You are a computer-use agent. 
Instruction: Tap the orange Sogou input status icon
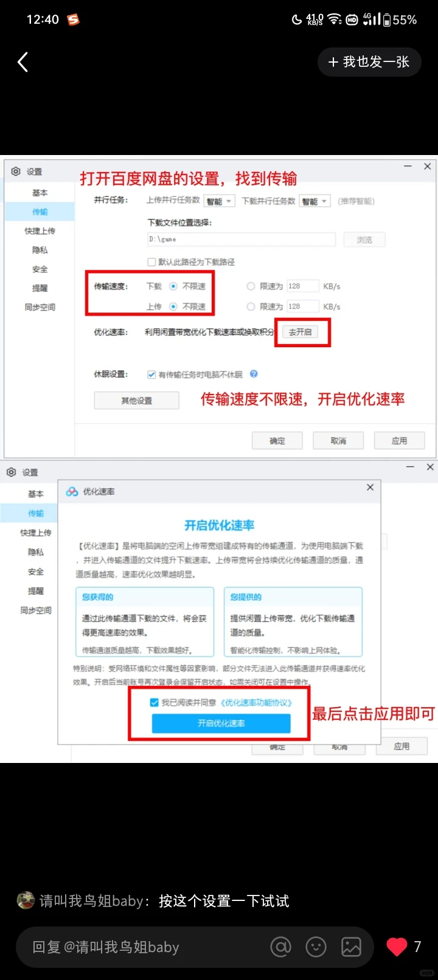pos(73,19)
